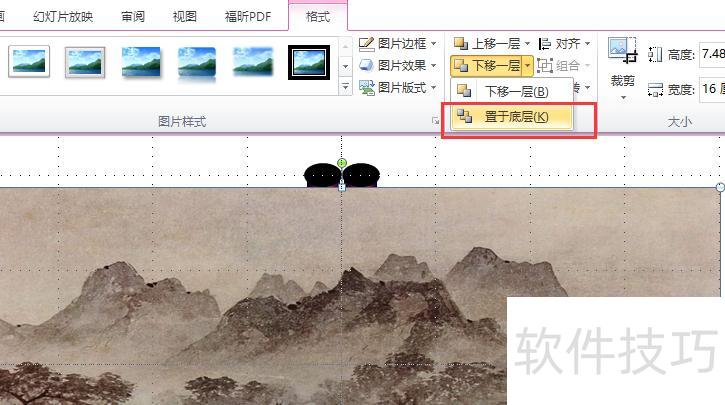
Task: Click the Picture Effects icon
Action: coord(366,66)
